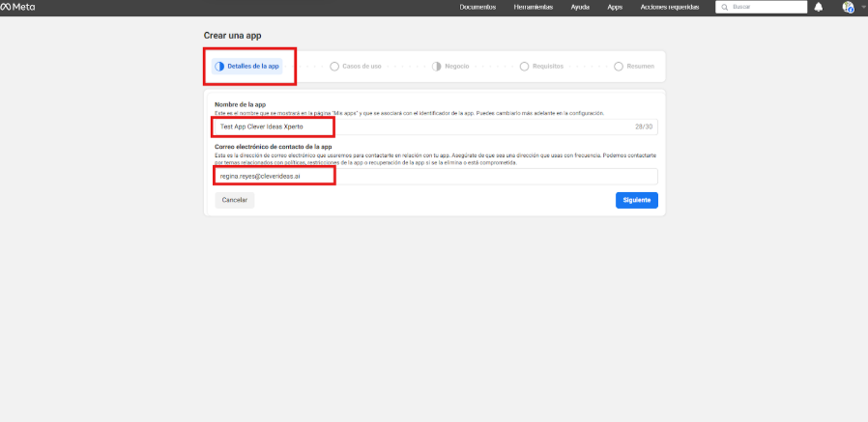Select the Resumen step circle
Screen dimensions: 868x422
click(x=619, y=67)
